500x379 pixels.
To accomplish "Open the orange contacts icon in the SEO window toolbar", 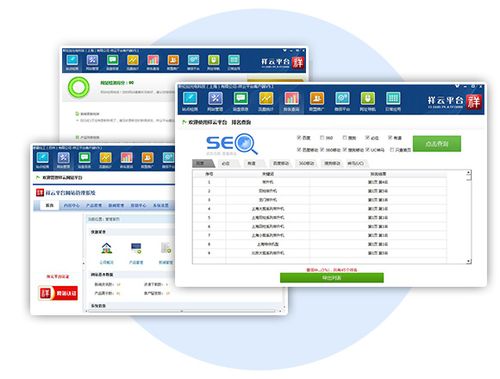I will (317, 99).
